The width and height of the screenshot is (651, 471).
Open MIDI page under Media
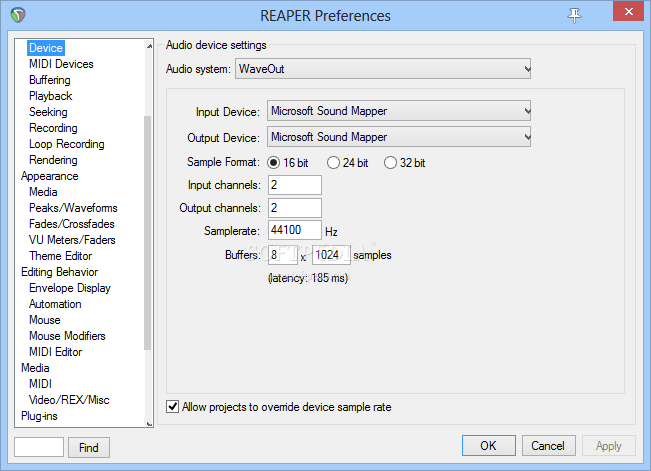pos(40,384)
